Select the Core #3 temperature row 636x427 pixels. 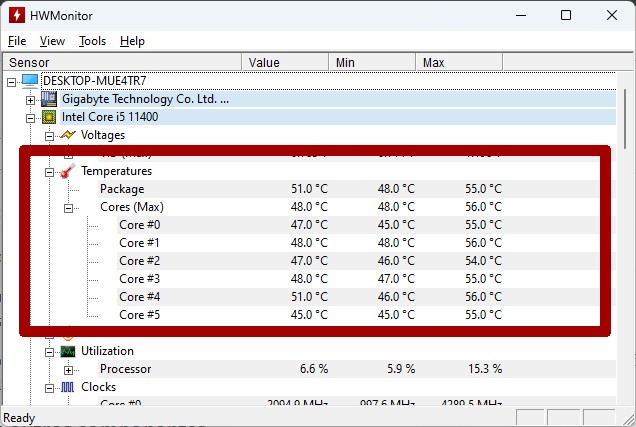(x=359, y=279)
